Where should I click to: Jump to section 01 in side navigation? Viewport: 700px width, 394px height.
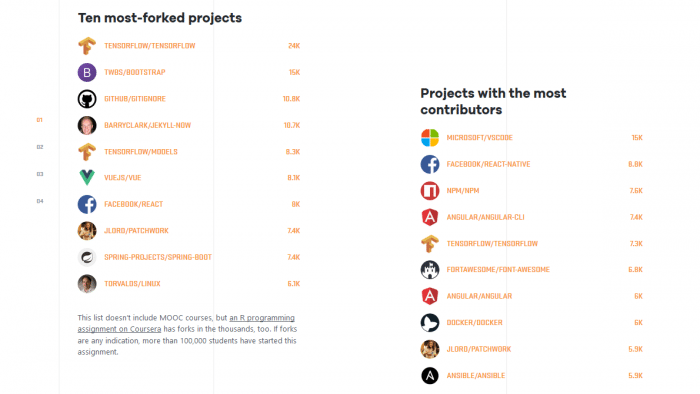click(40, 120)
